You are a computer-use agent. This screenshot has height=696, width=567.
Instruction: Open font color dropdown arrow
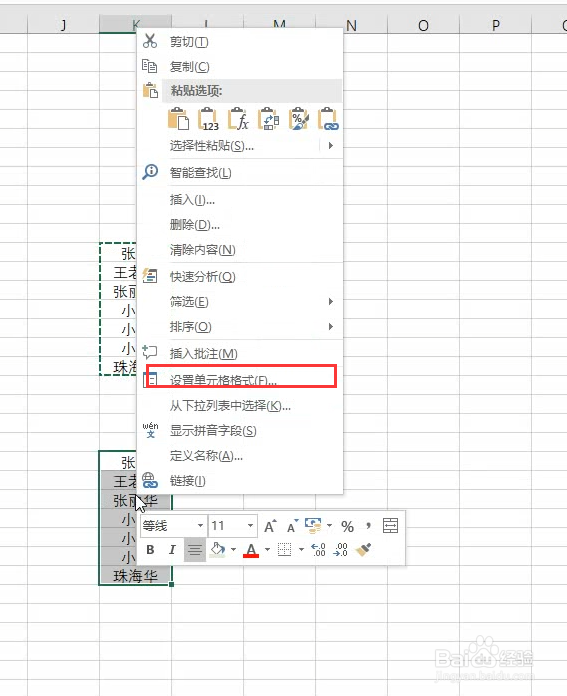pos(267,550)
